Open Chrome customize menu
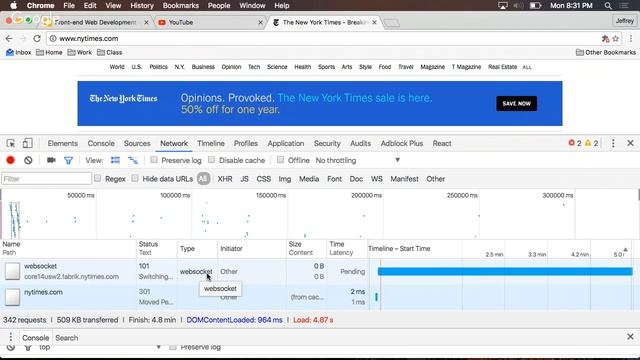This screenshot has width=640, height=360. point(631,39)
